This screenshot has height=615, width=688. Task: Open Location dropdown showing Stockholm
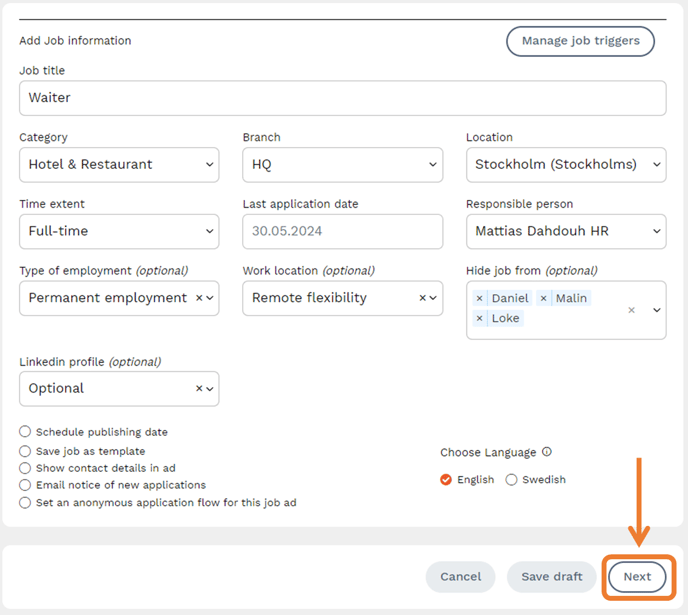(x=566, y=164)
